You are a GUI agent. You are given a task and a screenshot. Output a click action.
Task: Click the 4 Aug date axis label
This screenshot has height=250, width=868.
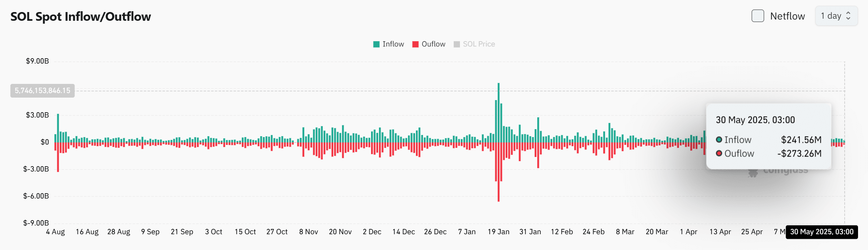55,232
